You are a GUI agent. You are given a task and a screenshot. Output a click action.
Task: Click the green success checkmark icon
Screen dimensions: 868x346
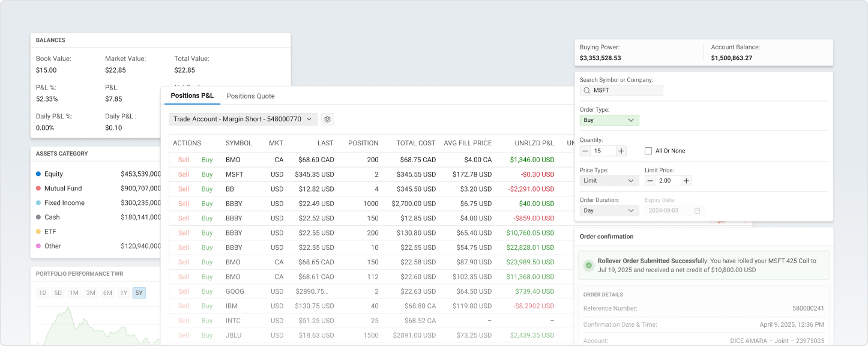tap(588, 266)
